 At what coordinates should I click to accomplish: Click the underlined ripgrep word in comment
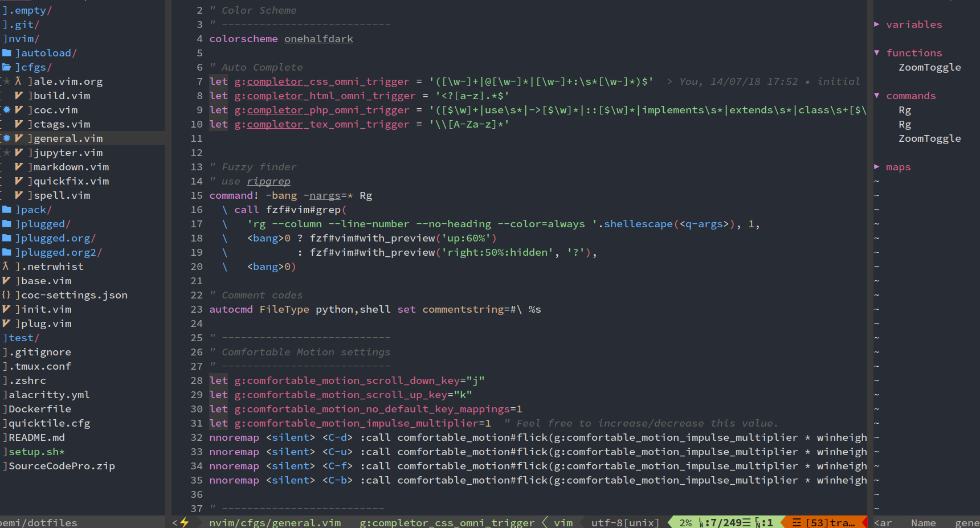[x=268, y=181]
